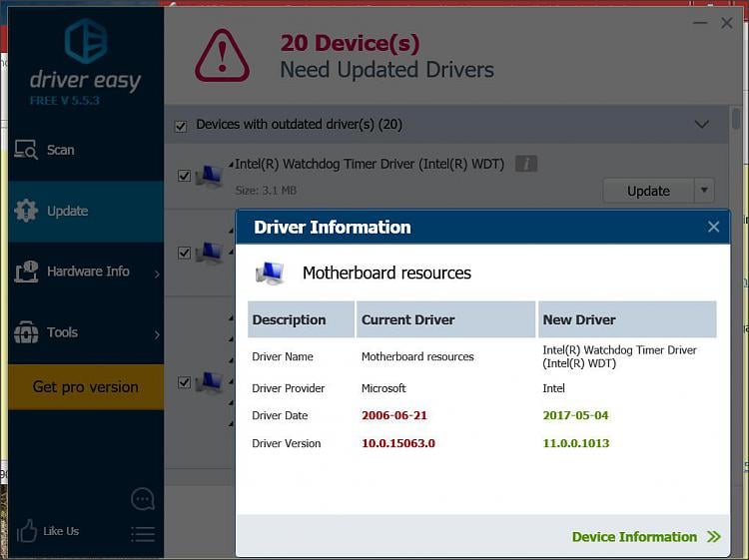Click the Update button for Watchdog Timer
The height and width of the screenshot is (560, 749).
tap(648, 191)
